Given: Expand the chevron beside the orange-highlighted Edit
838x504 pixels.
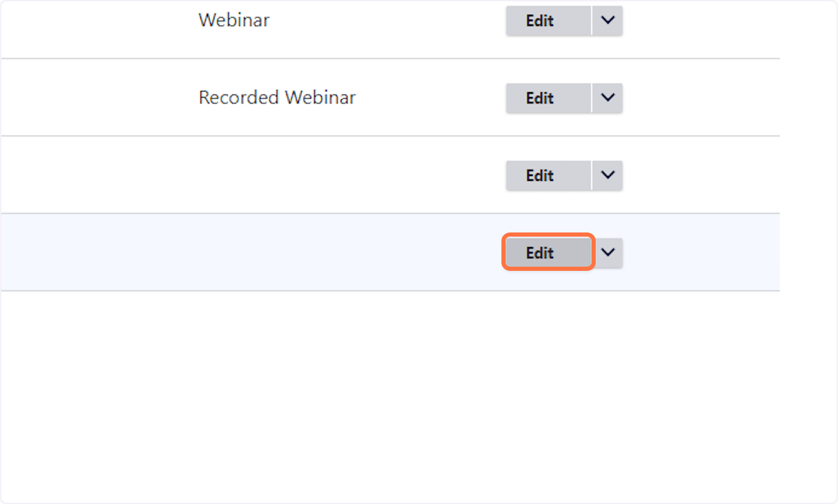Looking at the screenshot, I should 608,253.
